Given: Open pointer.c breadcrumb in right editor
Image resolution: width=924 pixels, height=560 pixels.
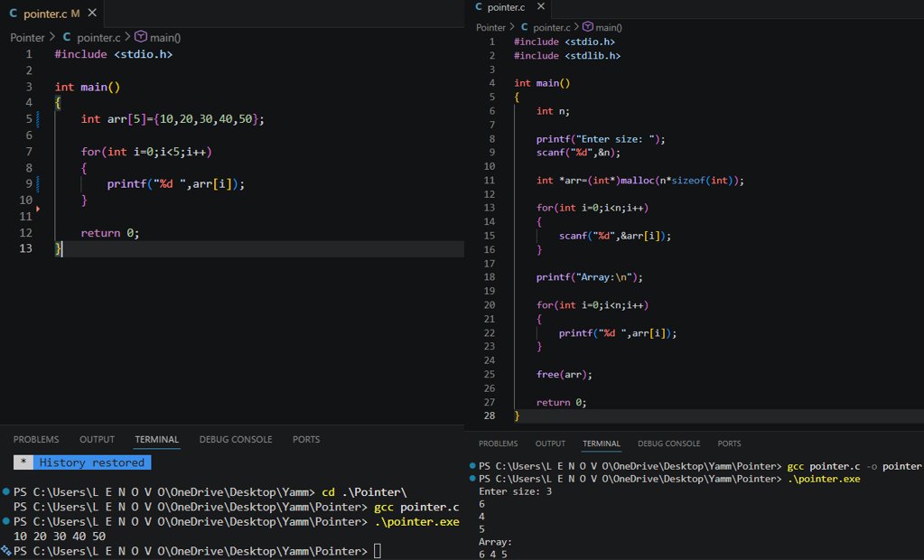Looking at the screenshot, I should pos(552,27).
